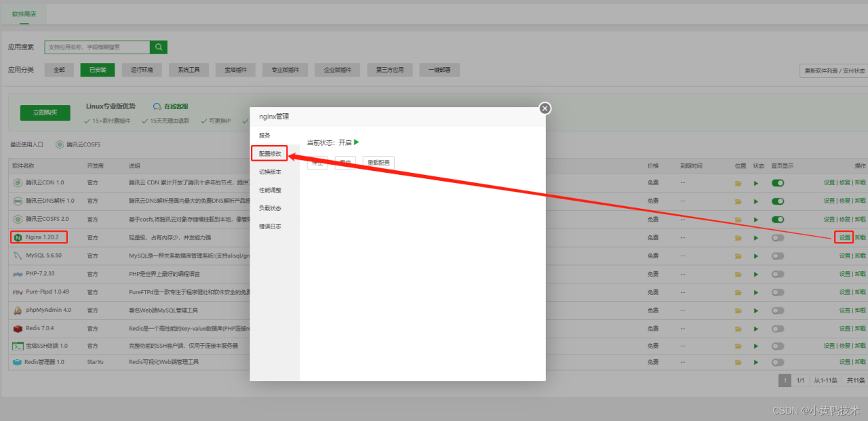Viewport: 868px width, 421px height.
Task: Click the PHP-7.2.33 icon
Action: (x=18, y=274)
